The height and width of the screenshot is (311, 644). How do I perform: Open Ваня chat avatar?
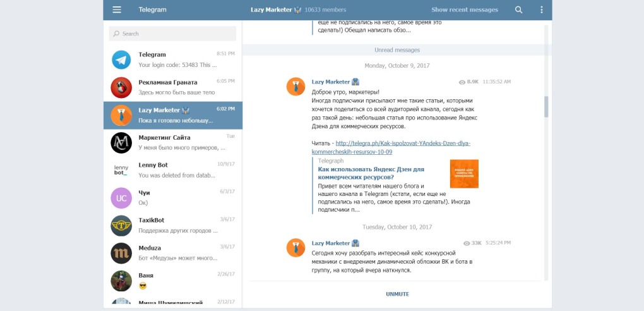tap(121, 281)
